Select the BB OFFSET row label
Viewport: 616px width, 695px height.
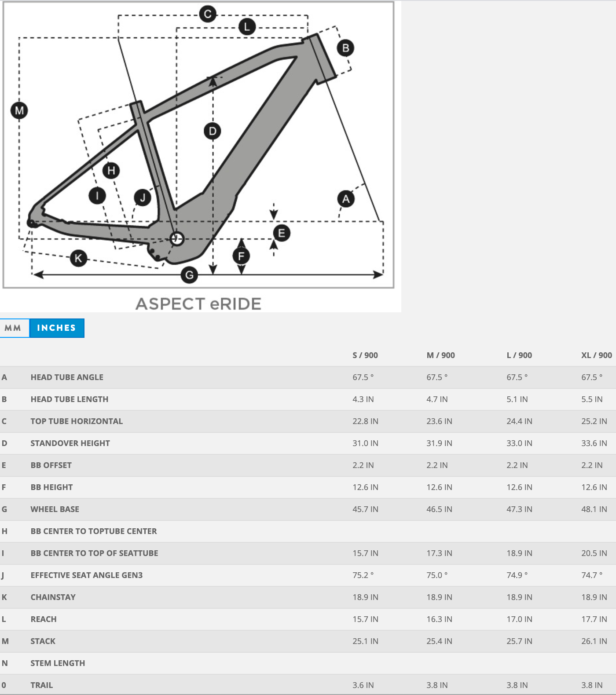(x=51, y=465)
